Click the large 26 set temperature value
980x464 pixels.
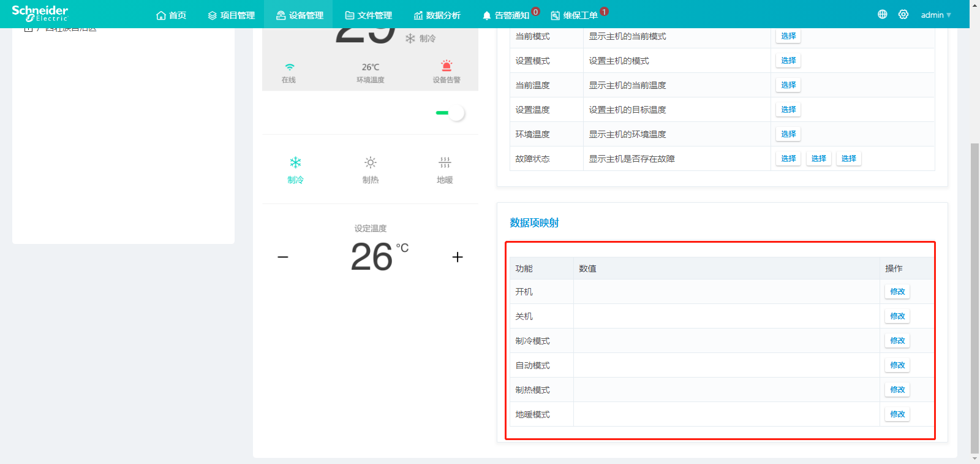(x=371, y=257)
